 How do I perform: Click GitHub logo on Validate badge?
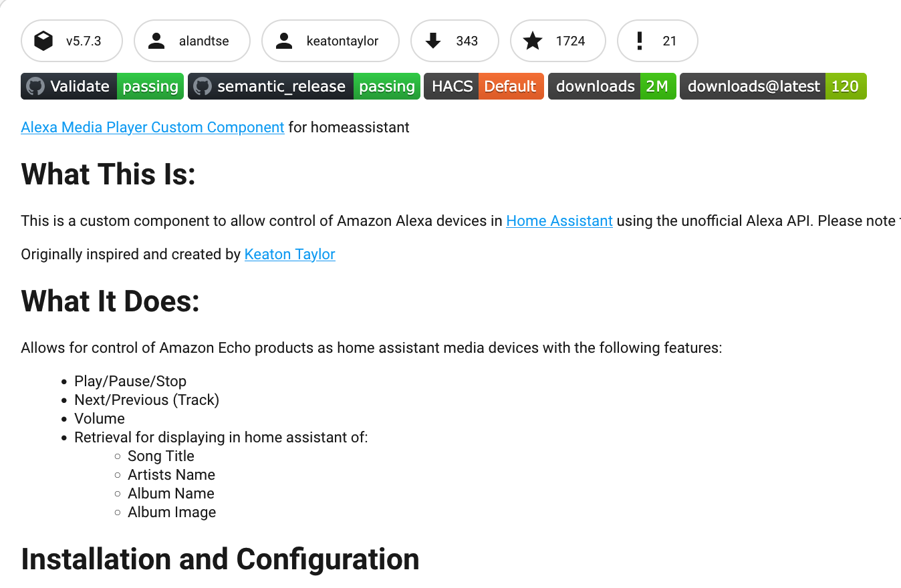click(x=35, y=86)
